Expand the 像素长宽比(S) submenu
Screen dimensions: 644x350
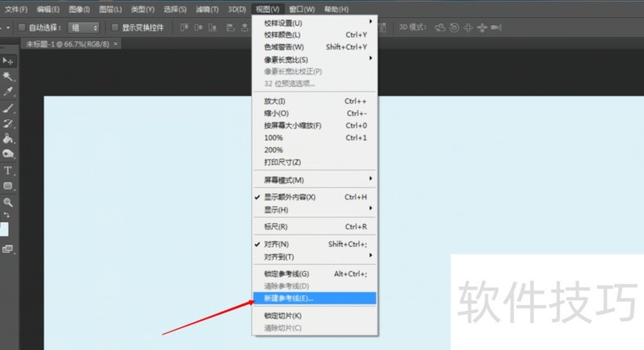pyautogui.click(x=315, y=60)
